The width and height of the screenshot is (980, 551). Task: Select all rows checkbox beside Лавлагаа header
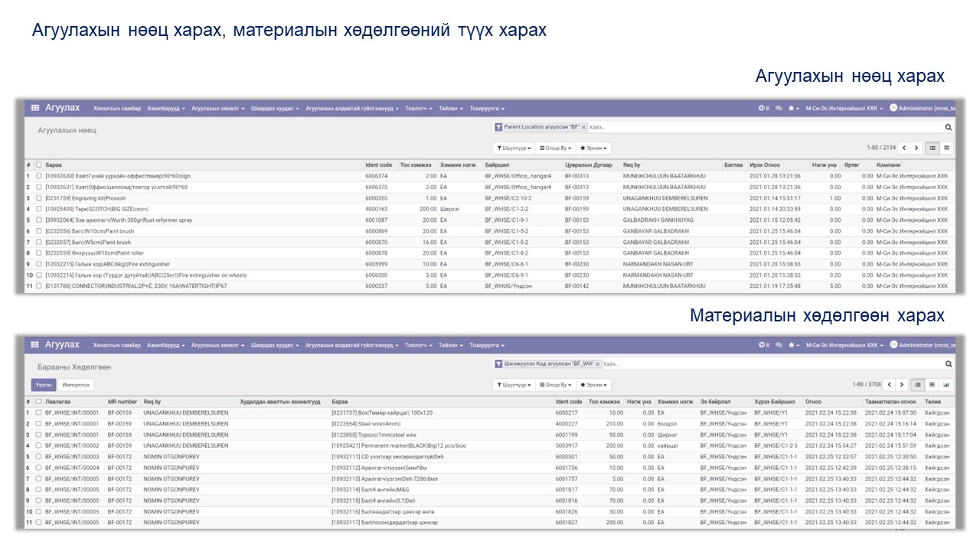(x=39, y=401)
